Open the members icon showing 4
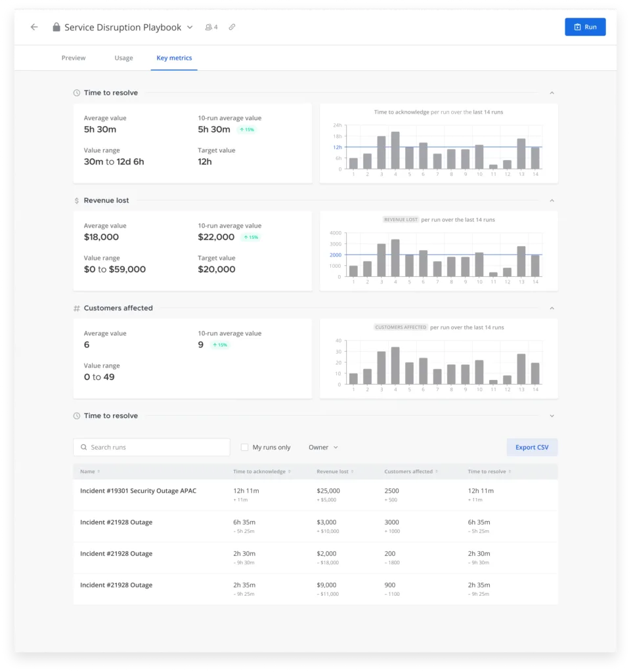Screen dimensions: 631x672 (211, 27)
